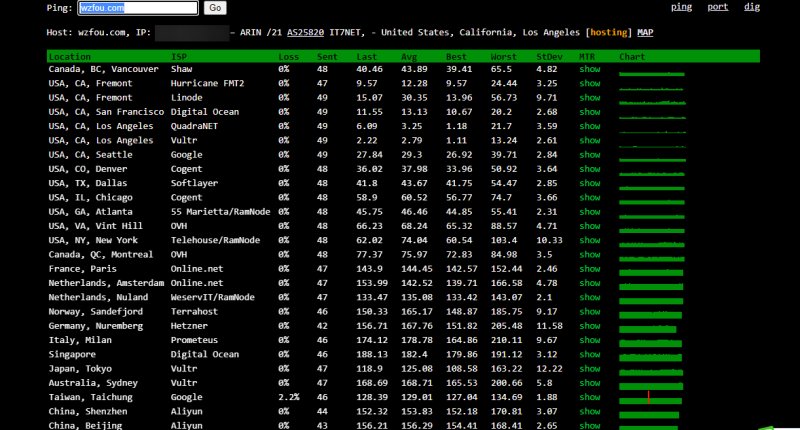Show MTR for Dallas Softlayer row

589,183
